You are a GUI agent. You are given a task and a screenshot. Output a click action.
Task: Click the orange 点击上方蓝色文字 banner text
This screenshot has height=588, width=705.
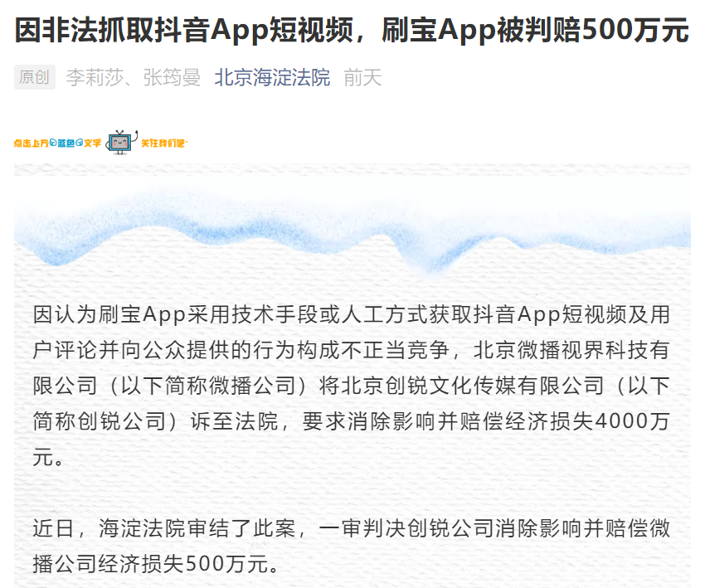(58, 143)
